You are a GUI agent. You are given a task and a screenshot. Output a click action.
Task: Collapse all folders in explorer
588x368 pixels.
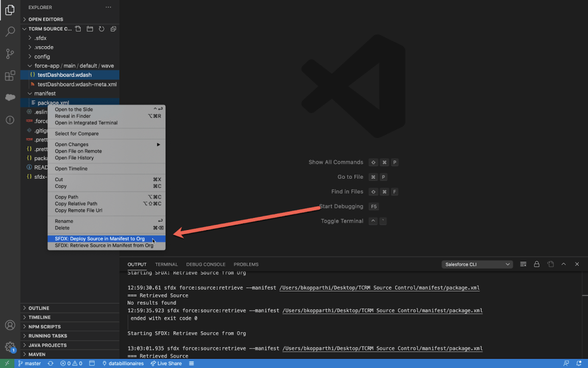[113, 29]
